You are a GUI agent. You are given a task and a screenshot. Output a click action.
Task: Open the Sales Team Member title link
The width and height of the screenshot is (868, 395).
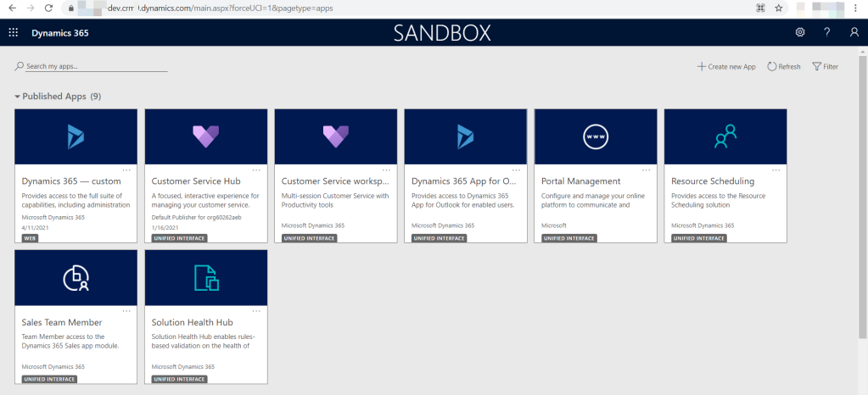62,323
